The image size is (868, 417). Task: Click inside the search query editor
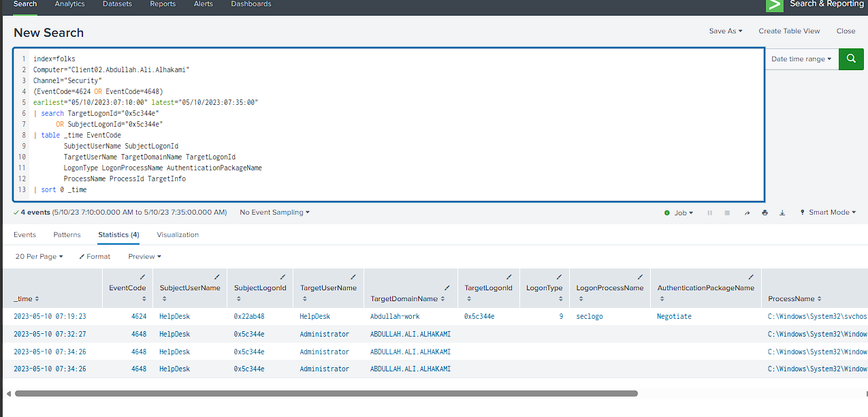click(388, 125)
